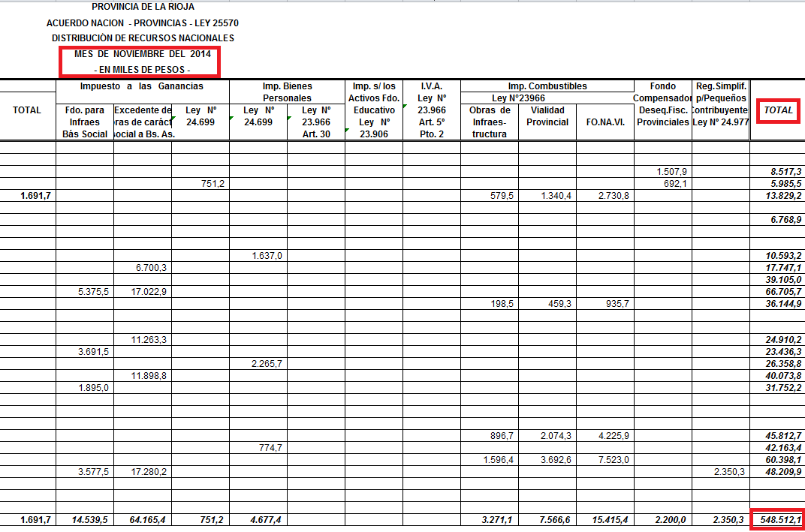
Task: Click the 'FO.NA.VI.' column header
Action: coord(605,122)
